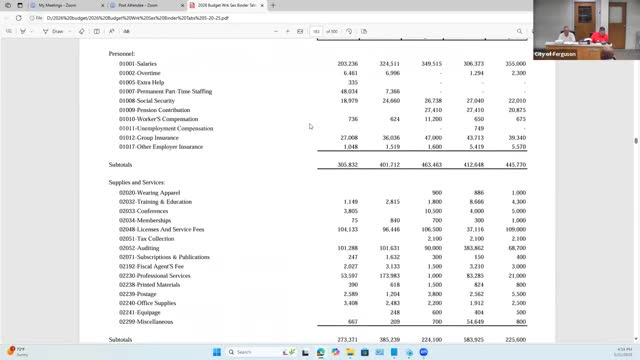Click '01007-Permanent Part-Time Staffing' label
Screen dimensions: 640x360
click(165, 91)
